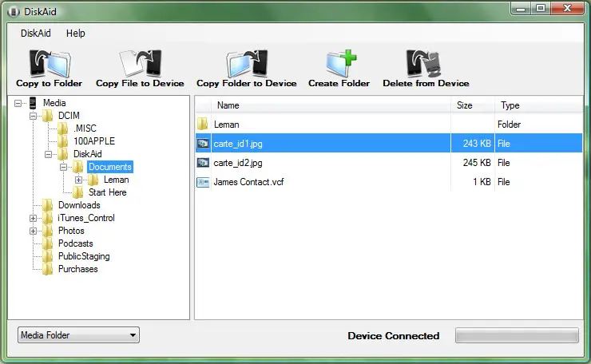Image resolution: width=591 pixels, height=364 pixels.
Task: Click the Podcasts folder icon
Action: 47,243
